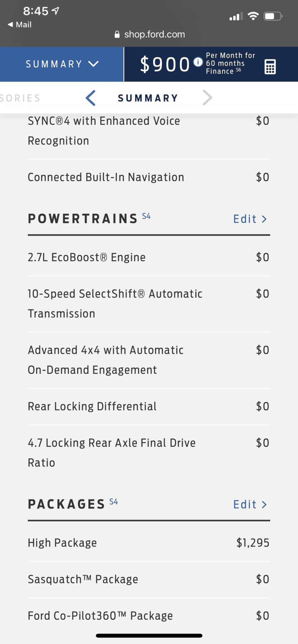Viewport: 298px width, 644px height.
Task: Open the payment calculator icon
Action: (270, 66)
